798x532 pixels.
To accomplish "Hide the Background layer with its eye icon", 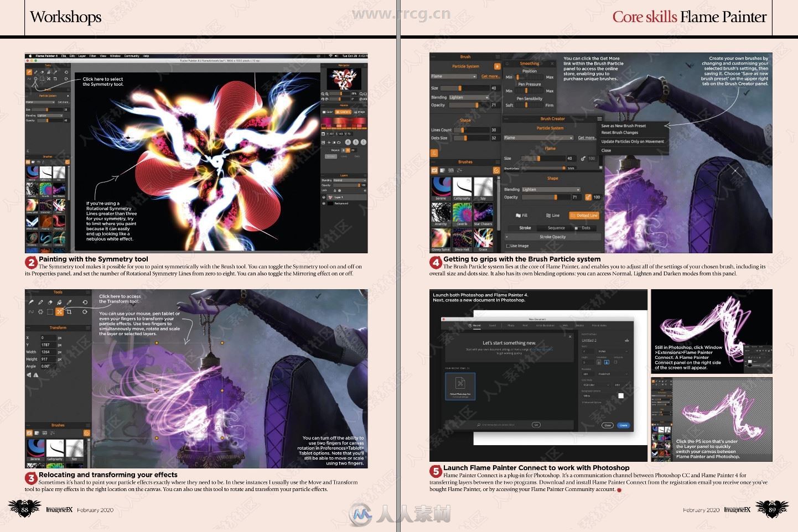I will (x=324, y=204).
